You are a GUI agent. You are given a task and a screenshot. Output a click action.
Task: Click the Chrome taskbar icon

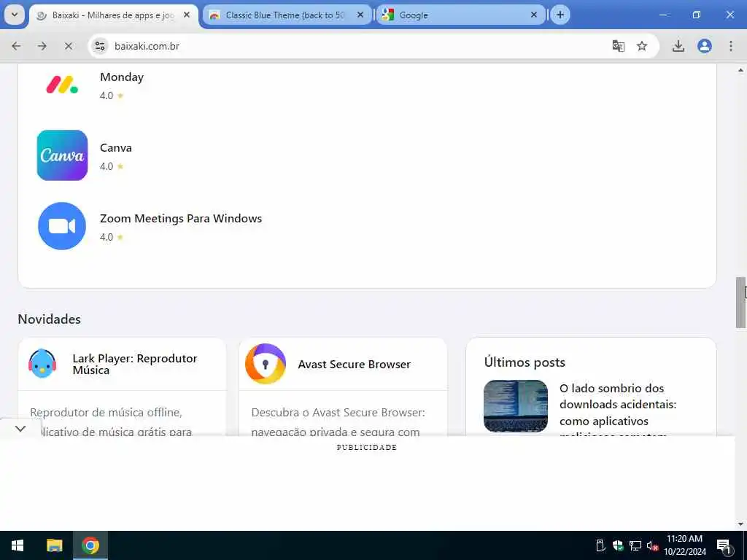90,545
